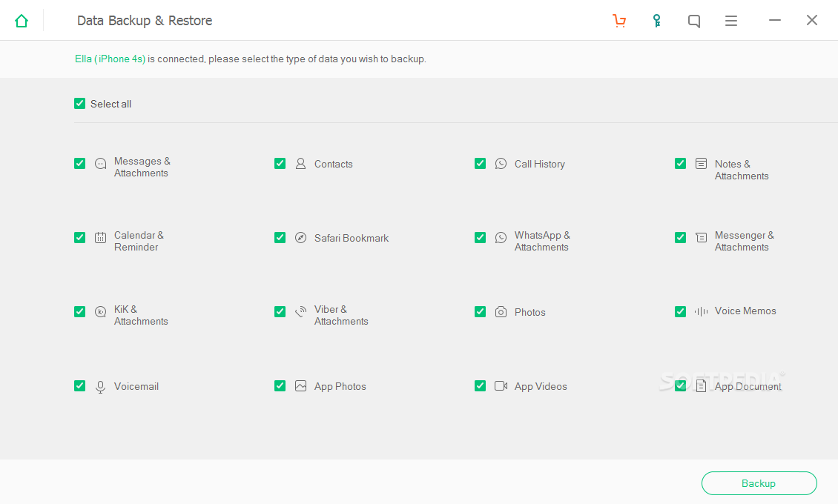
Task: Click the Calendar grid icon
Action: [x=100, y=238]
